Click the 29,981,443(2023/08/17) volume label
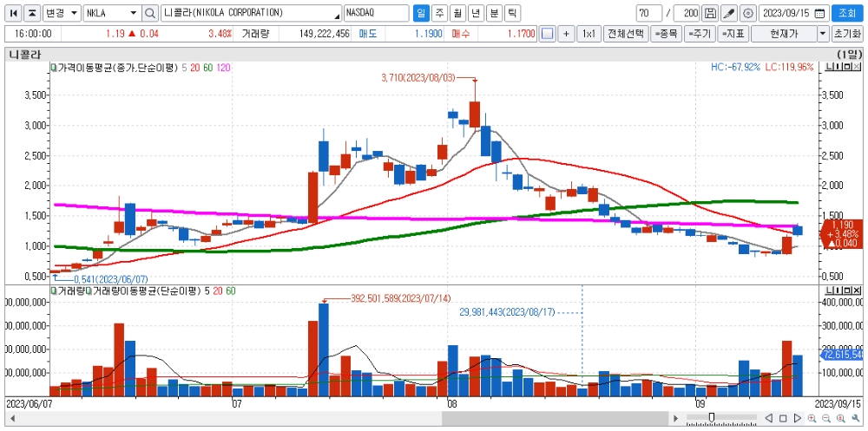Image resolution: width=868 pixels, height=431 pixels. [507, 312]
